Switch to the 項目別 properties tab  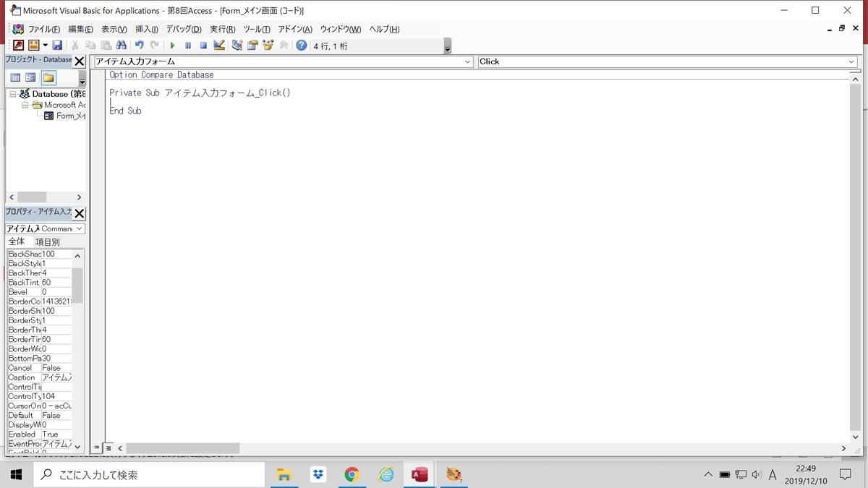(x=47, y=241)
